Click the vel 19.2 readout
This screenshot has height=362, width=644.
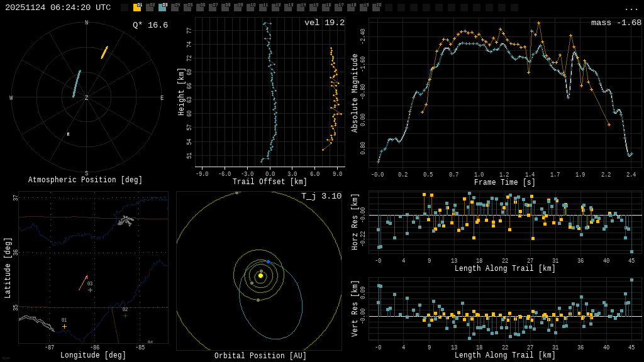pyautogui.click(x=324, y=23)
